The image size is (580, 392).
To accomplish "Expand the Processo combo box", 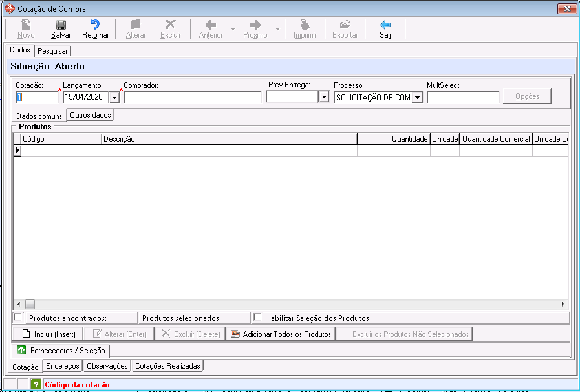I will [417, 97].
